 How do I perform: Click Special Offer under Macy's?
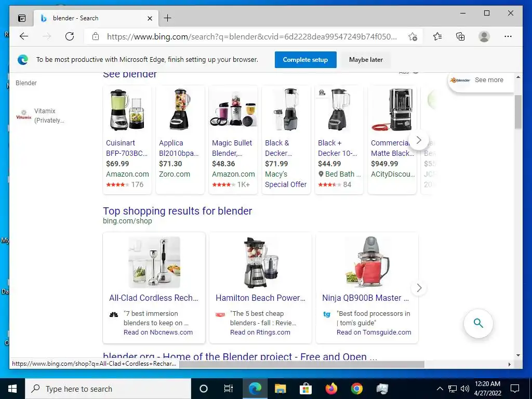286,184
